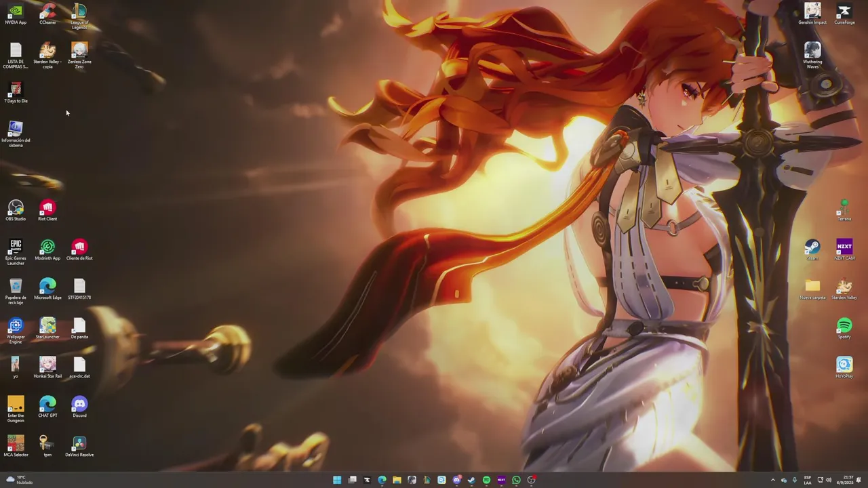868x488 pixels.
Task: Open Task View in the taskbar
Action: (x=352, y=480)
